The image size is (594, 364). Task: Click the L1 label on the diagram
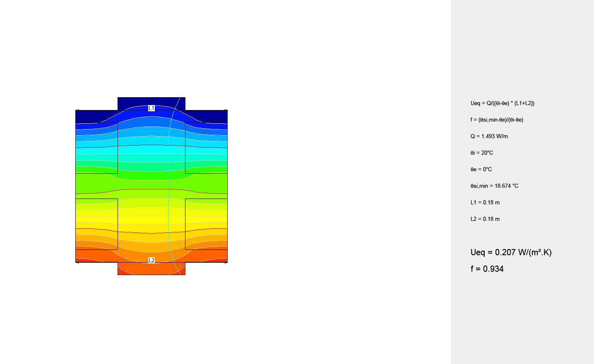coord(152,108)
